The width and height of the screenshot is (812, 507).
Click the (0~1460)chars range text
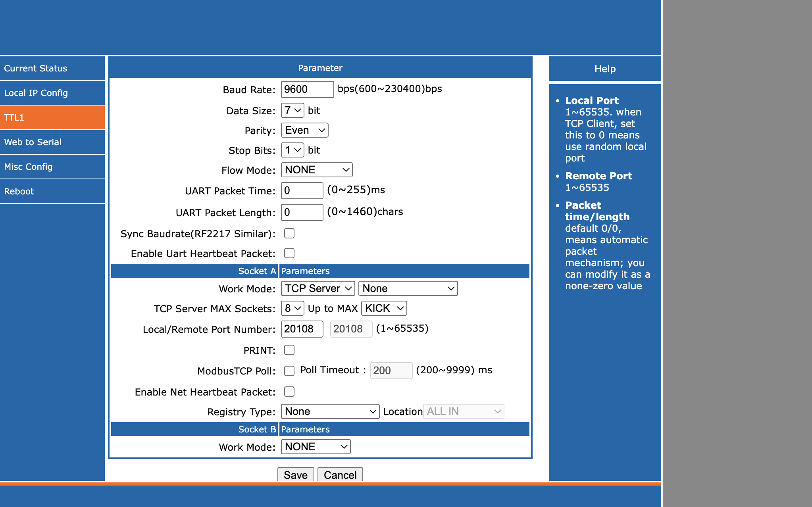pyautogui.click(x=365, y=211)
